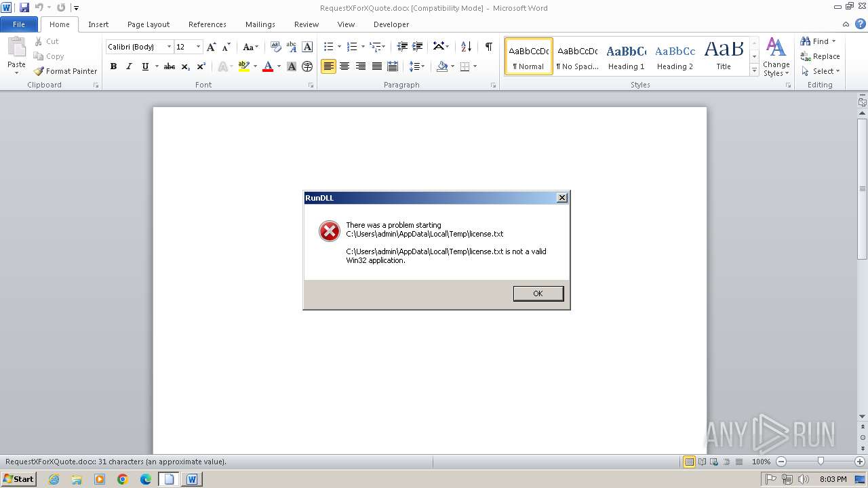
Task: Show paragraph marks pilcrow
Action: (x=488, y=47)
